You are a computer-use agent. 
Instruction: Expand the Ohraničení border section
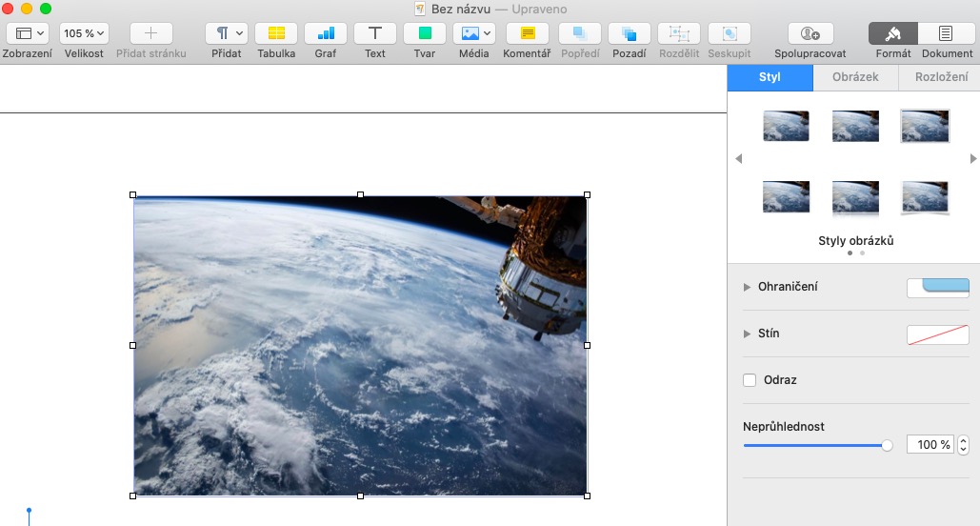(748, 287)
